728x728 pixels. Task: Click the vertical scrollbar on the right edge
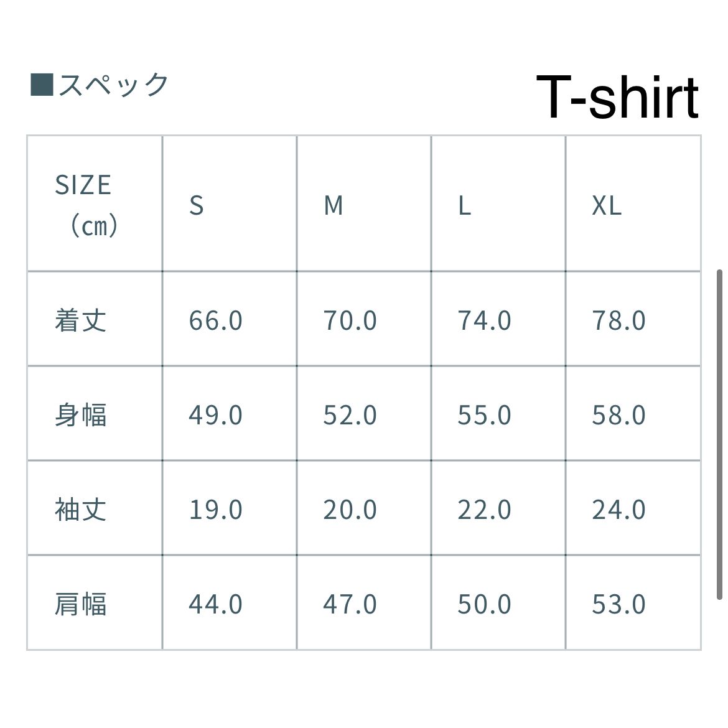coord(719,434)
